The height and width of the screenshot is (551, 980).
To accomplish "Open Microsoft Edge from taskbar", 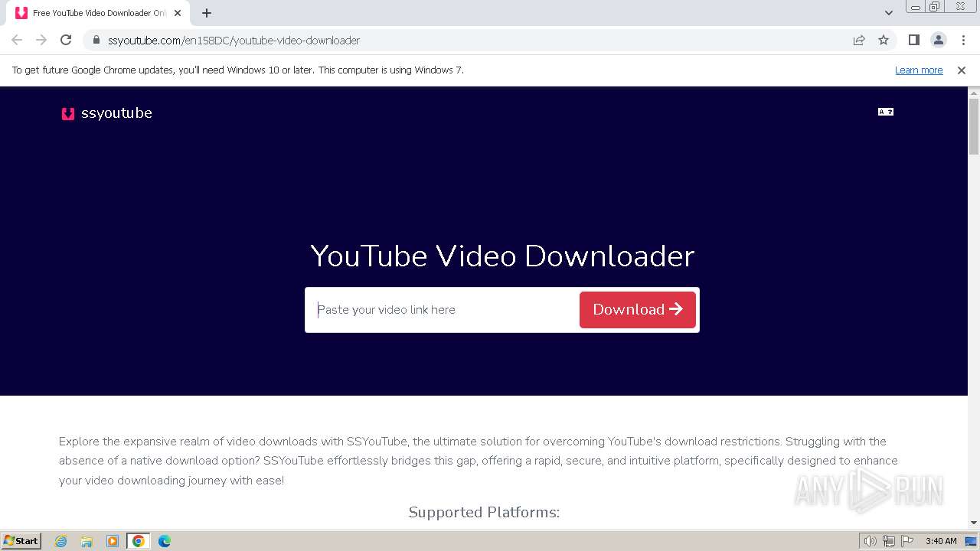I will 165,541.
